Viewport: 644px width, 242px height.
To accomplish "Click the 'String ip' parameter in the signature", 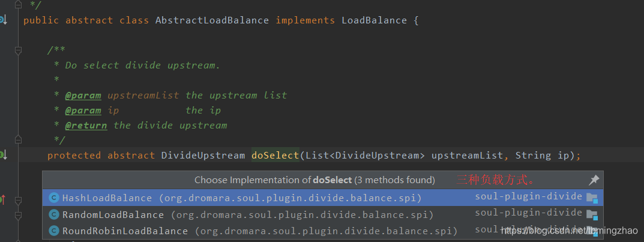I will click(543, 156).
